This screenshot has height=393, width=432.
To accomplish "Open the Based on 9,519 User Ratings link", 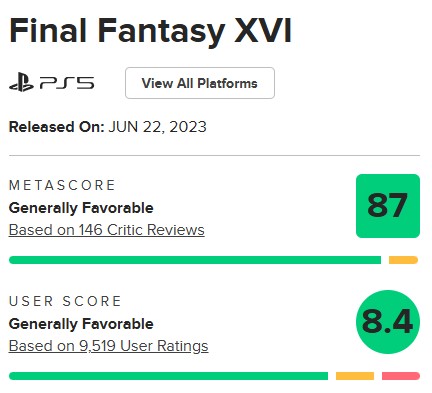I will (x=109, y=346).
